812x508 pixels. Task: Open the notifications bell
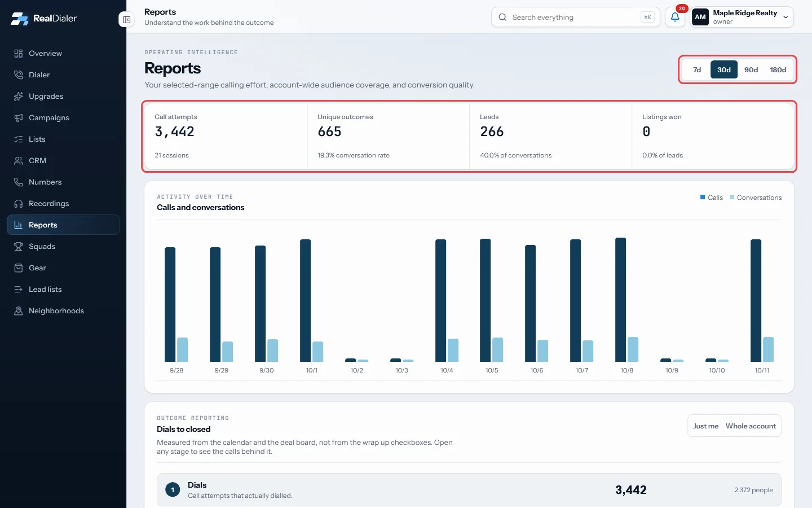pos(675,17)
